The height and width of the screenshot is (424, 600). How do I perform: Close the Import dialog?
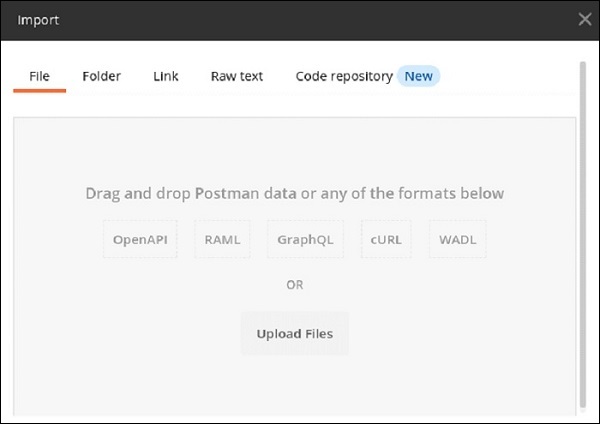584,19
